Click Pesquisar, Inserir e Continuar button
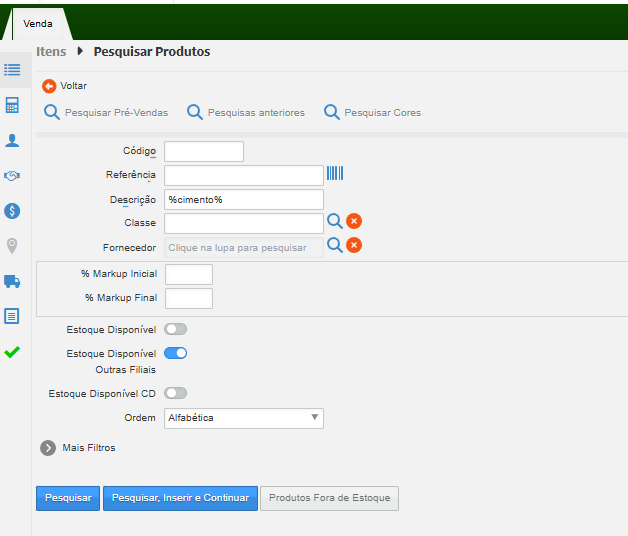The height and width of the screenshot is (536, 628). tap(180, 498)
